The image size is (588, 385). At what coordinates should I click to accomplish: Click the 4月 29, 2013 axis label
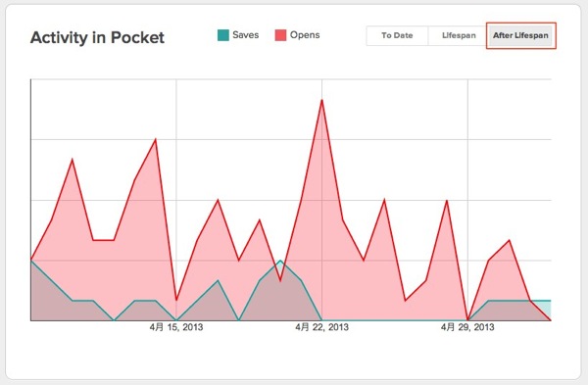467,327
